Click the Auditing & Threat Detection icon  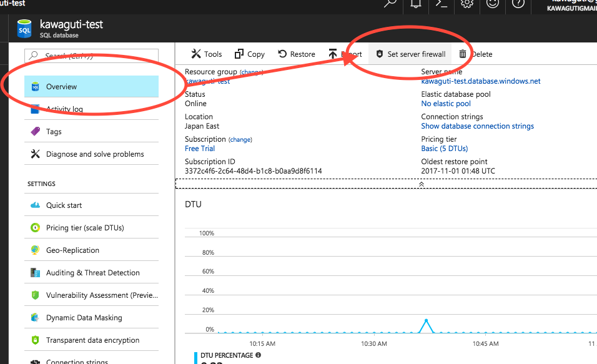[35, 273]
